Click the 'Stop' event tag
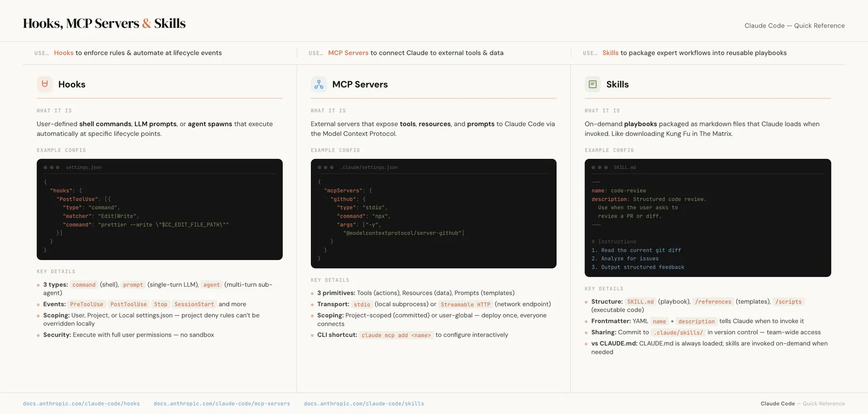The height and width of the screenshot is (414, 868). (161, 305)
